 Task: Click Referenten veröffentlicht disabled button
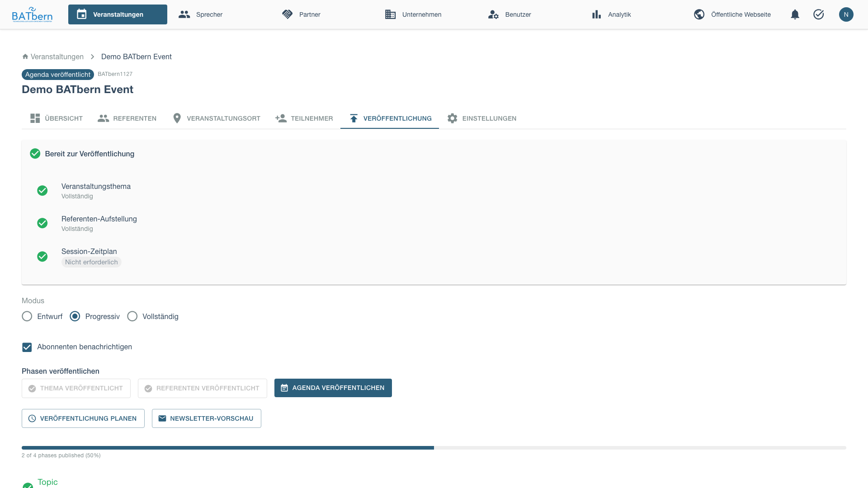(203, 389)
